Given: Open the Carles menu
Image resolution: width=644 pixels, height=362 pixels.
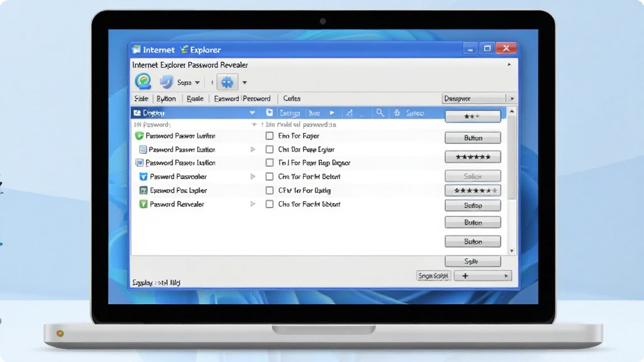Looking at the screenshot, I should [292, 99].
